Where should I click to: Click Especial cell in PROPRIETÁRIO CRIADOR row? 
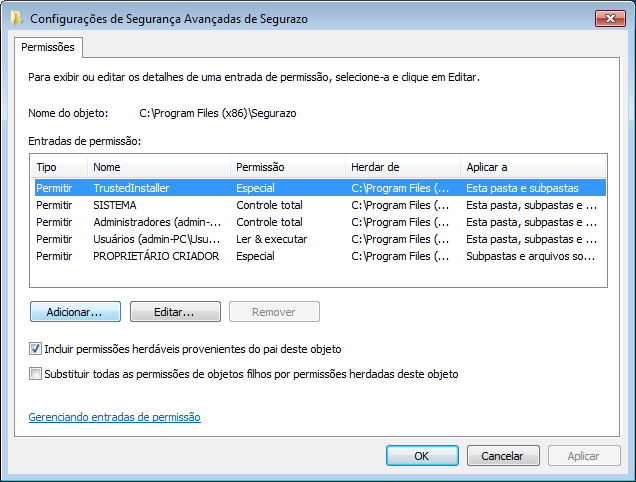click(x=255, y=256)
